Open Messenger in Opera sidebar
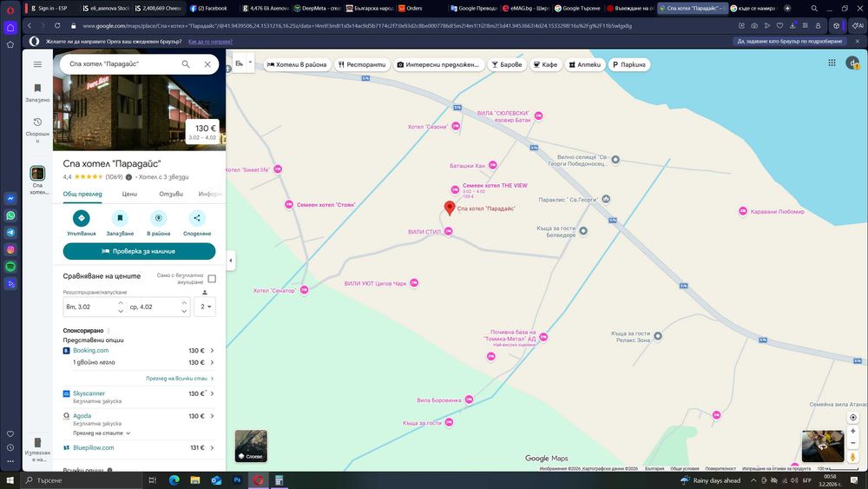This screenshot has height=489, width=868. (x=10, y=198)
